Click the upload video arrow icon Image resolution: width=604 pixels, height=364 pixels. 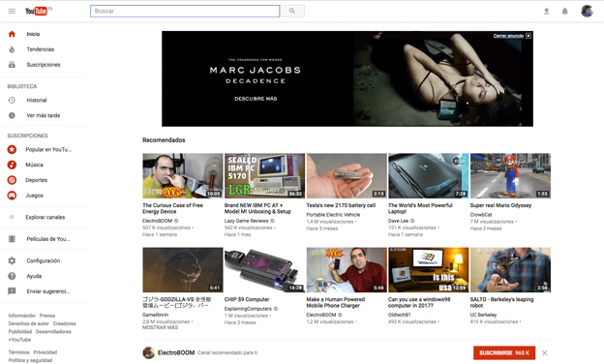click(x=546, y=12)
